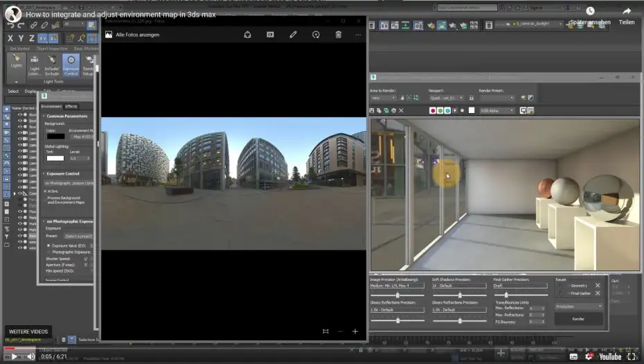
Task: Open YouTube player settings gear
Action: pos(589,356)
